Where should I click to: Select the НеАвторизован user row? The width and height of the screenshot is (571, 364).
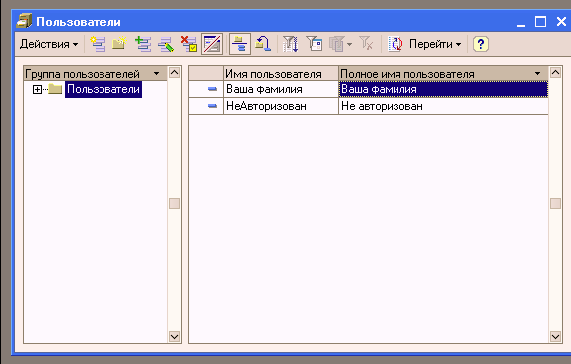coord(368,106)
